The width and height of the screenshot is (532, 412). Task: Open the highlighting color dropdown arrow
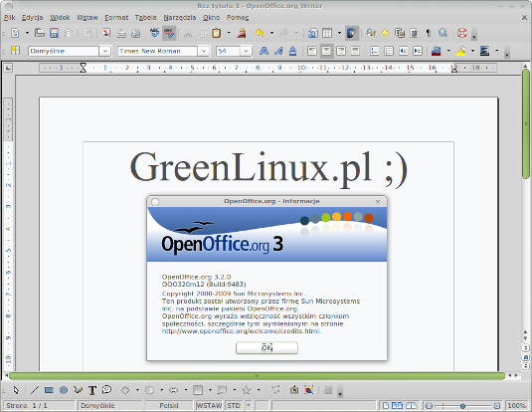[x=472, y=51]
